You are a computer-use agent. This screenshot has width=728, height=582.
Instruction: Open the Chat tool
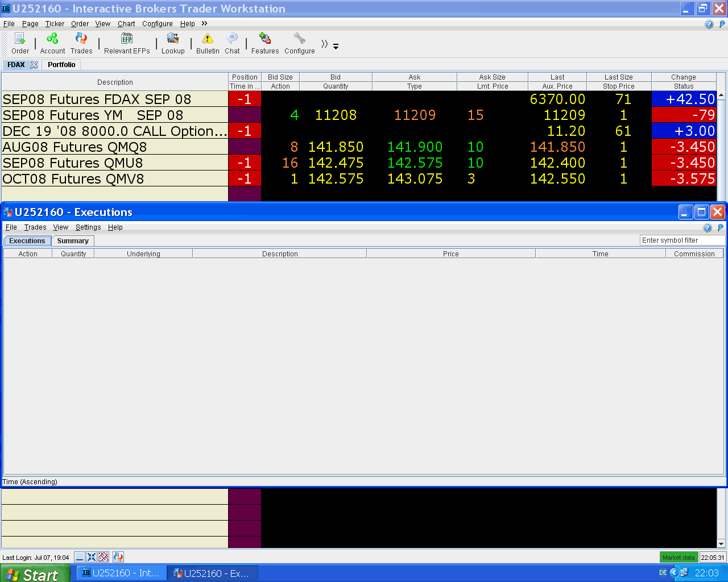pos(232,43)
